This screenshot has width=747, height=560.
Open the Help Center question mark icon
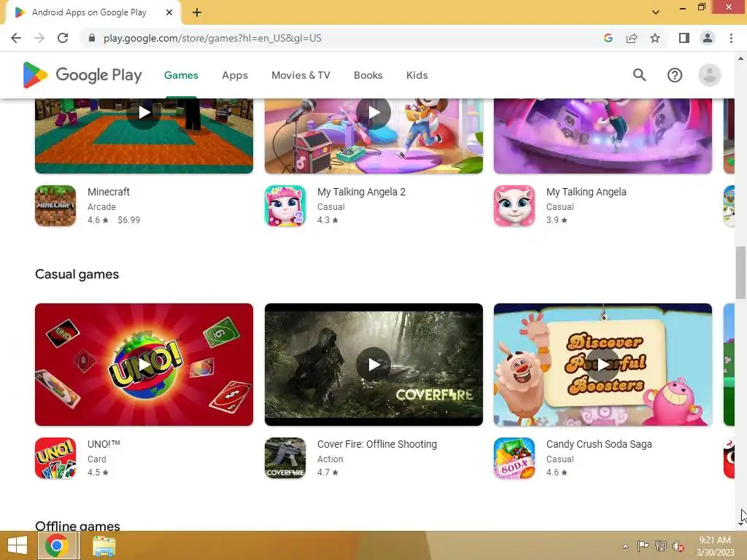click(675, 75)
